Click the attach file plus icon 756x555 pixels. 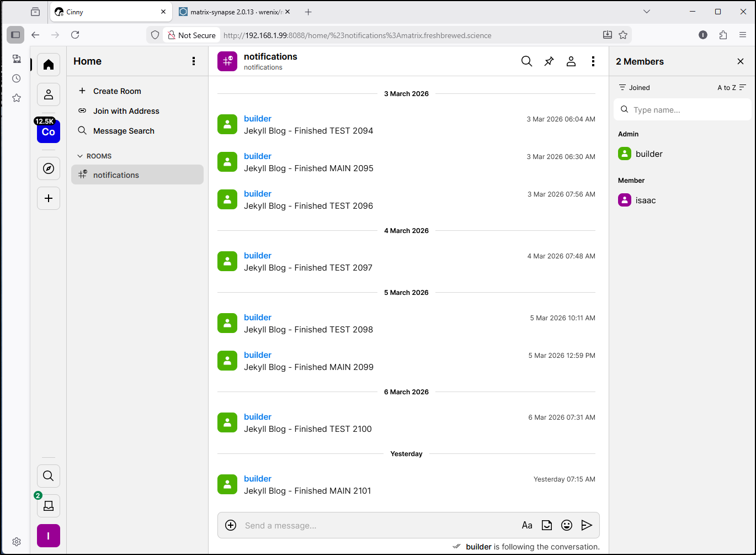pyautogui.click(x=231, y=525)
